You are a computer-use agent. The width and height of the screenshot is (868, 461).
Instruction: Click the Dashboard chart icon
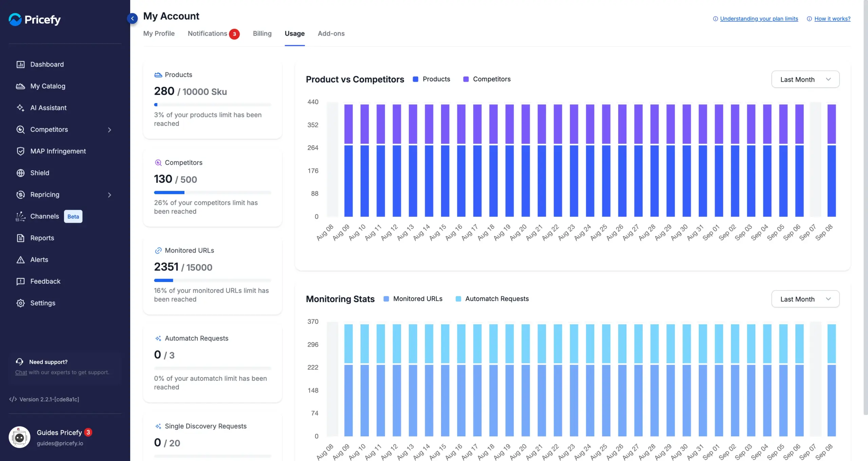pos(20,64)
